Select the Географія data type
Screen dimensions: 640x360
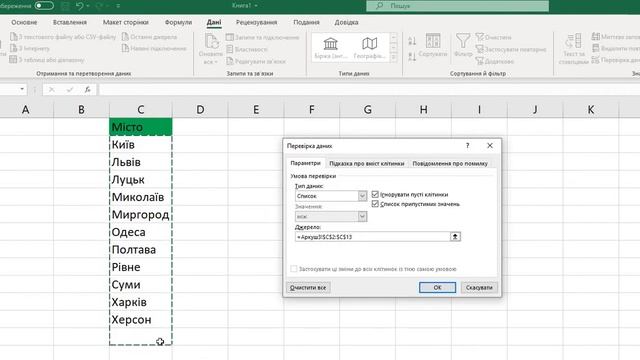(x=369, y=48)
